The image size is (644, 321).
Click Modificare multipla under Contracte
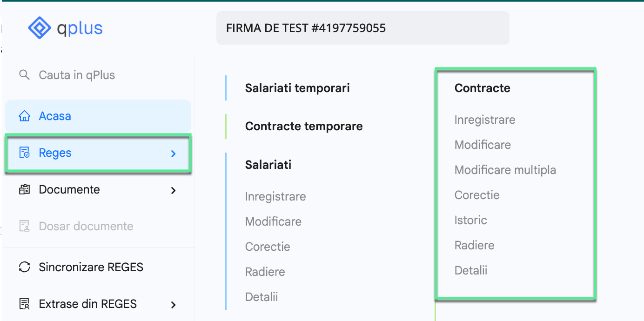tap(505, 170)
